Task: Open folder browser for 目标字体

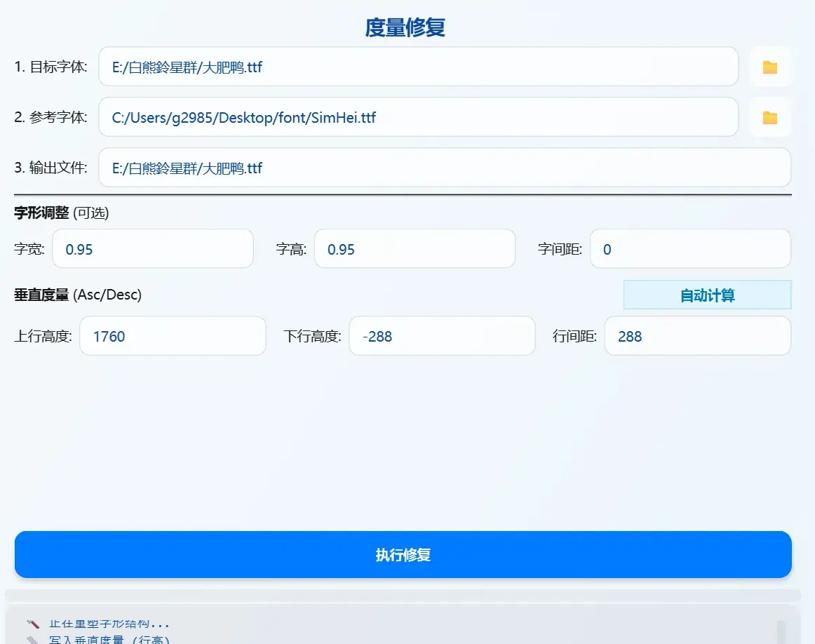Action: pos(770,67)
